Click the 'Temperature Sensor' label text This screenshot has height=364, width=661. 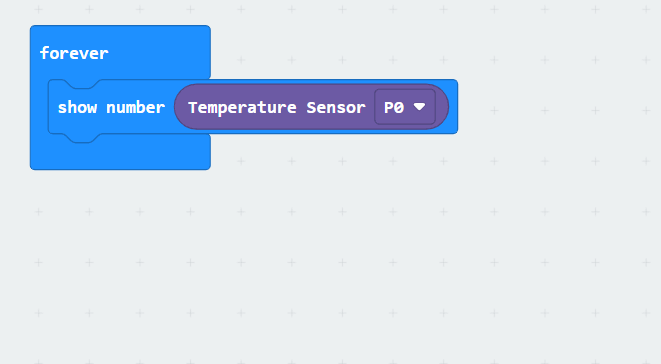point(277,108)
